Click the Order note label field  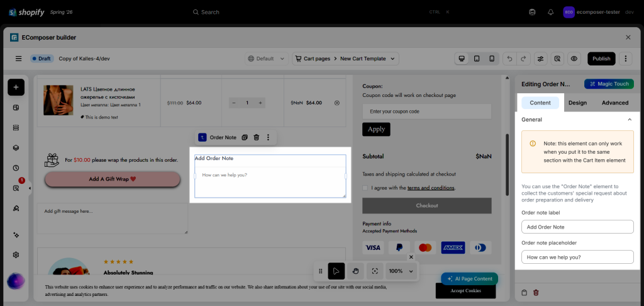pos(577,227)
